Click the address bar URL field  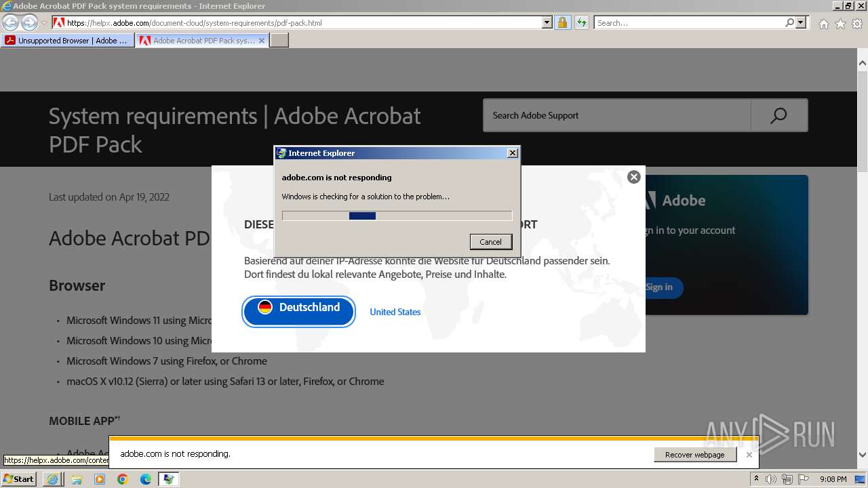pos(302,23)
